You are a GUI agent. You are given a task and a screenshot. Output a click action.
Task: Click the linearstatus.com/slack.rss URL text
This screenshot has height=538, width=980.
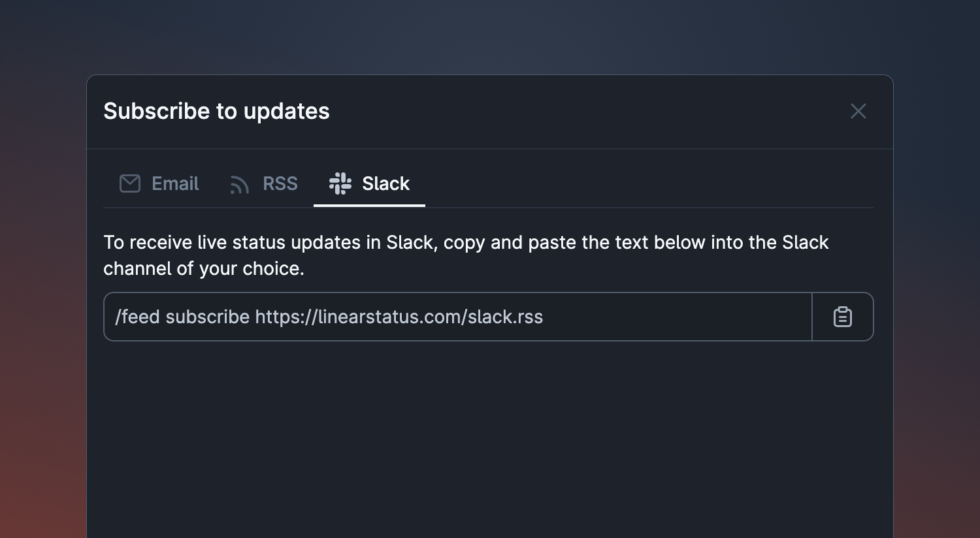pos(399,317)
